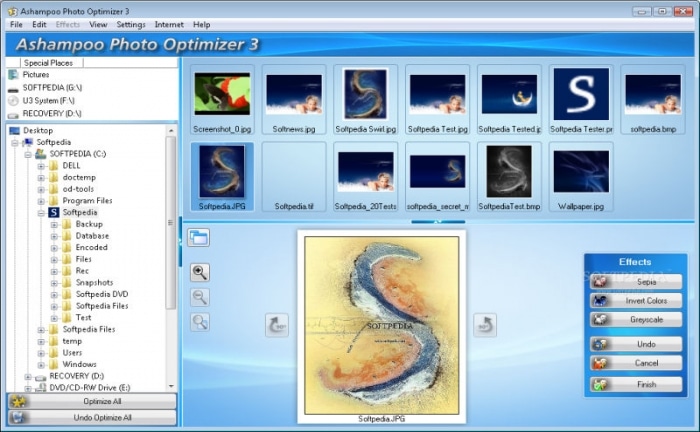Collapse the Softpedia computer node
The image size is (700, 432).
(15, 142)
